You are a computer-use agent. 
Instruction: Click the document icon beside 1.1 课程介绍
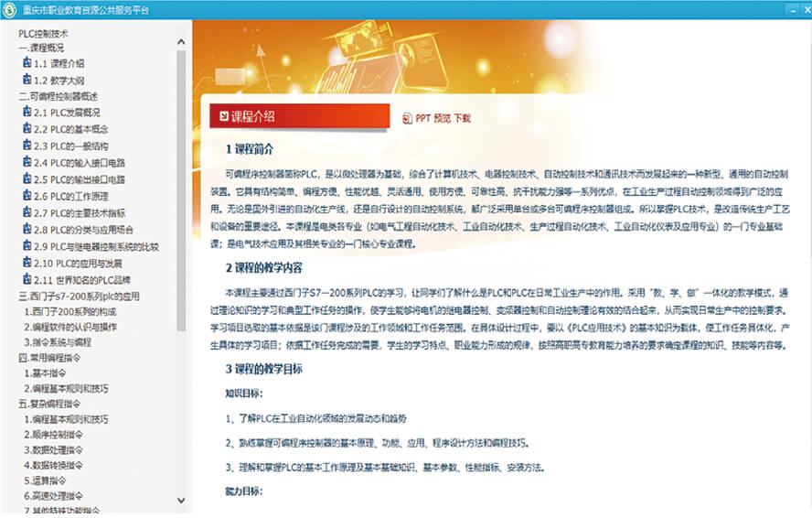pyautogui.click(x=27, y=64)
